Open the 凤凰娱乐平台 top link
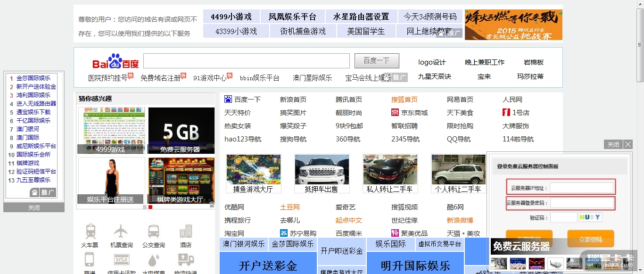Screen dimensions: 644x274 pos(292,17)
